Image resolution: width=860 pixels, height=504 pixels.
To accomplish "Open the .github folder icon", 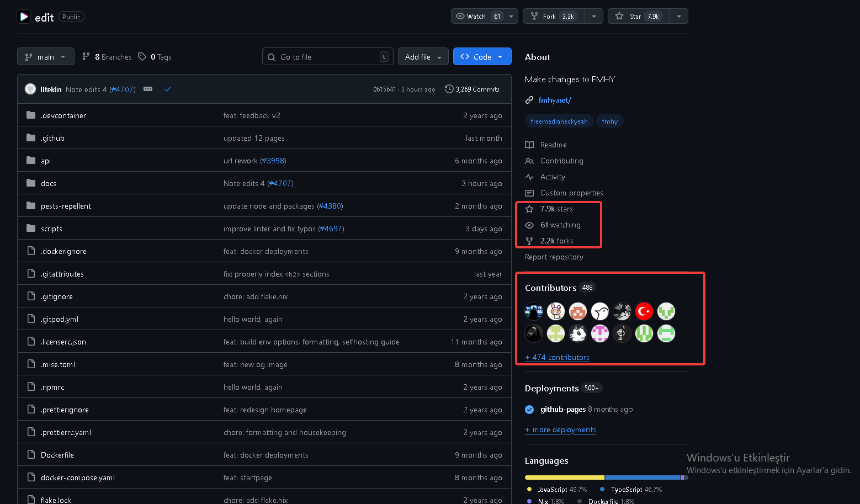I will click(31, 138).
